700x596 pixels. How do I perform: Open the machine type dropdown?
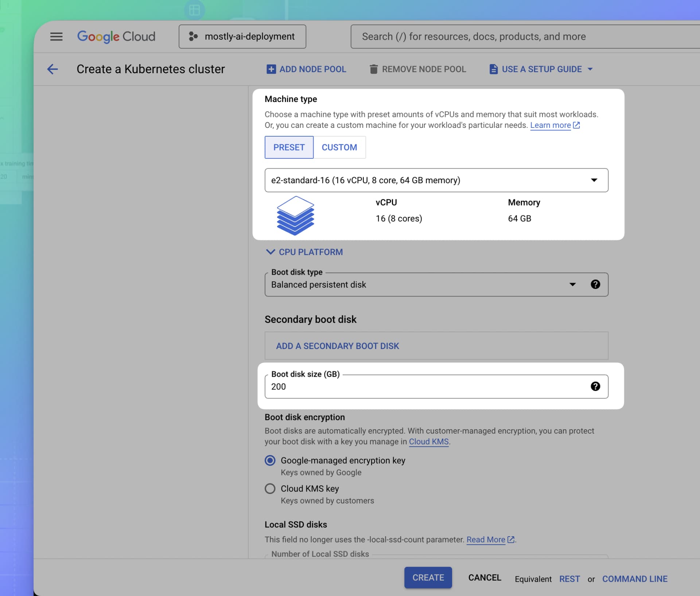click(x=594, y=180)
